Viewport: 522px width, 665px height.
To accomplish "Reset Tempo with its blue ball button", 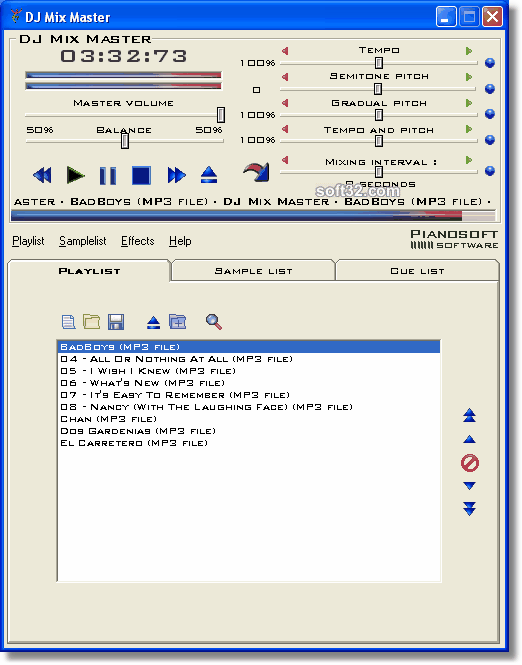I will coord(490,63).
